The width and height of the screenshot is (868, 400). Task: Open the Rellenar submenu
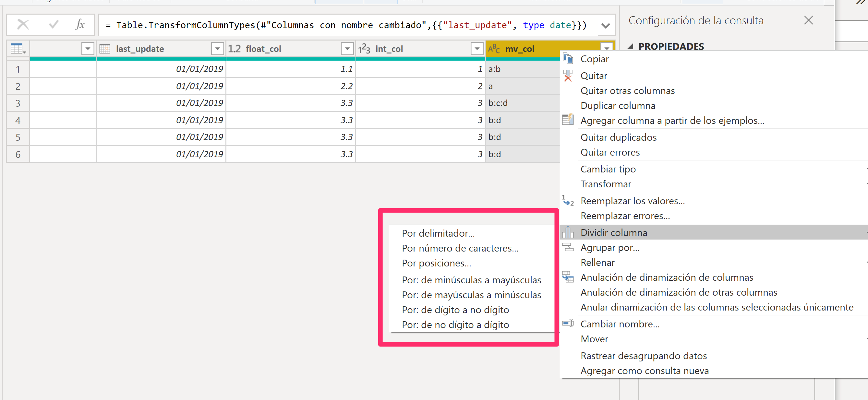pos(714,262)
